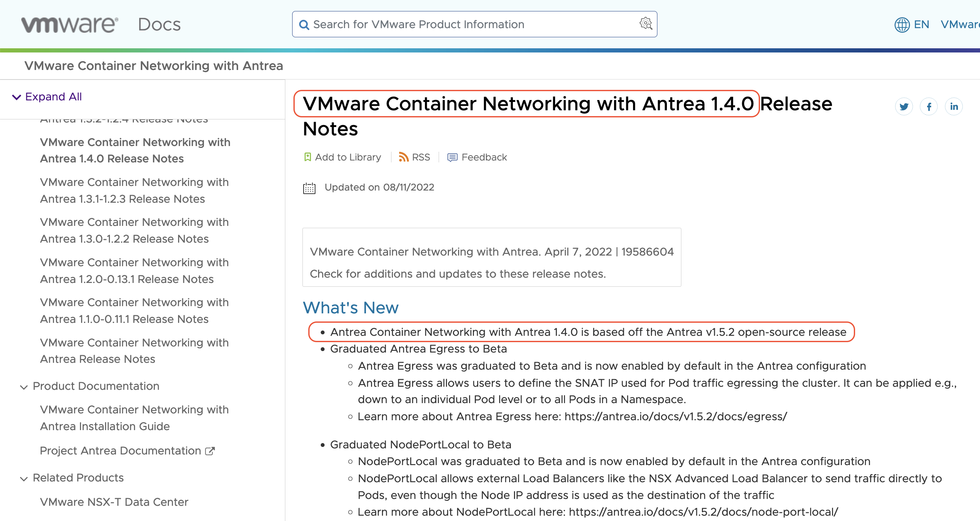Click the Product Documentation section label

click(x=96, y=386)
